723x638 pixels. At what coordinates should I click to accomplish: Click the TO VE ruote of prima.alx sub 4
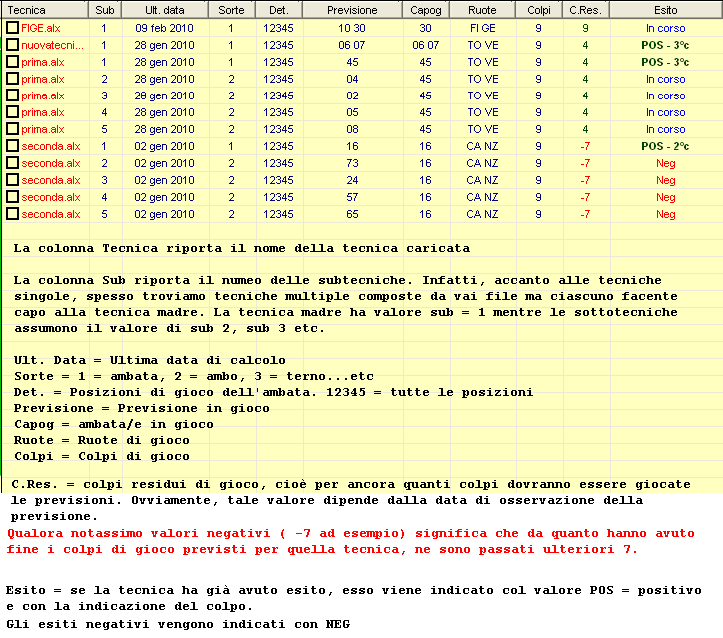click(483, 112)
